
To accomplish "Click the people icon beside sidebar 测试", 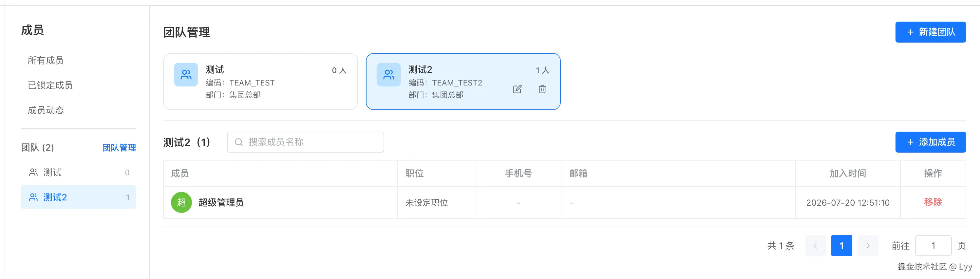I will point(33,172).
